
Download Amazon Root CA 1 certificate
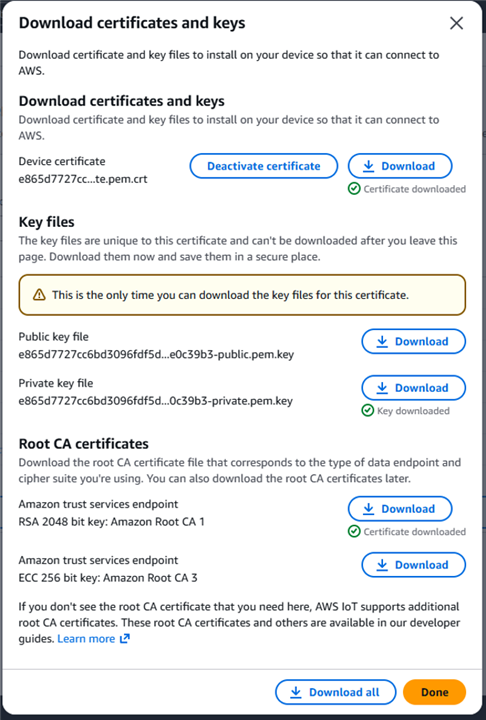coord(400,509)
